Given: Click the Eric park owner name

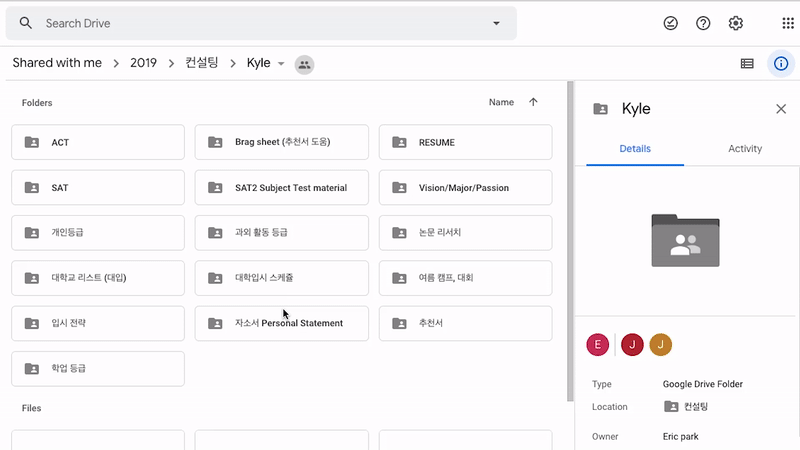Looking at the screenshot, I should [681, 437].
